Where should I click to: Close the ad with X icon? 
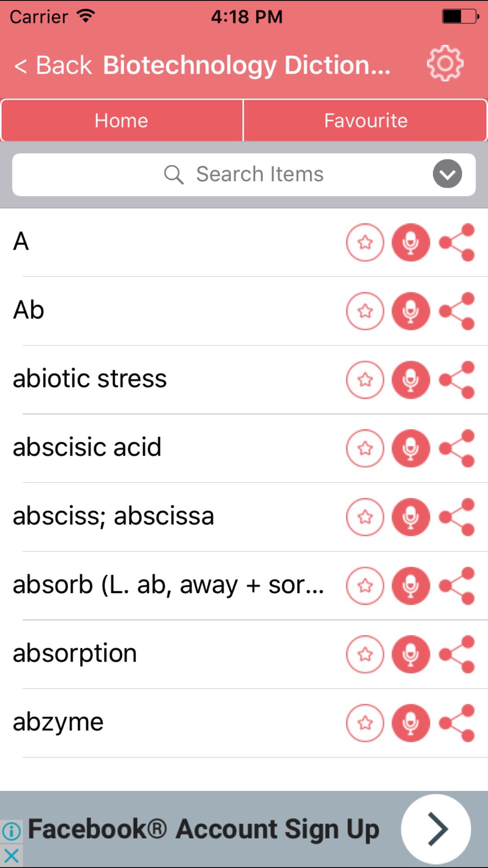point(11,855)
